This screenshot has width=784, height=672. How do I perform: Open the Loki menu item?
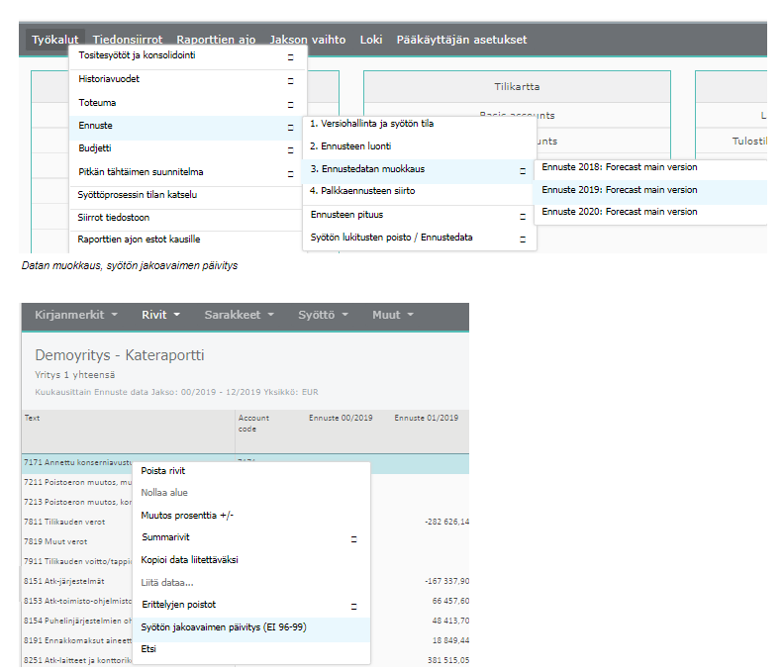click(371, 40)
